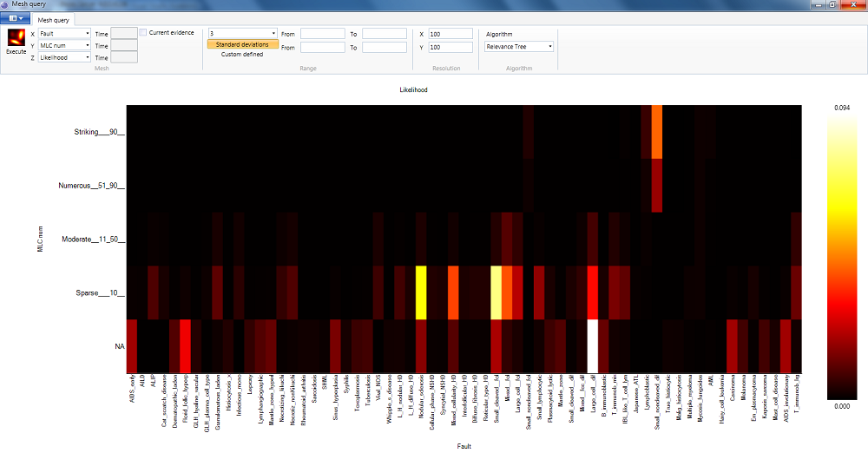The image size is (868, 466).
Task: Select the Standard deviations option
Action: 242,43
